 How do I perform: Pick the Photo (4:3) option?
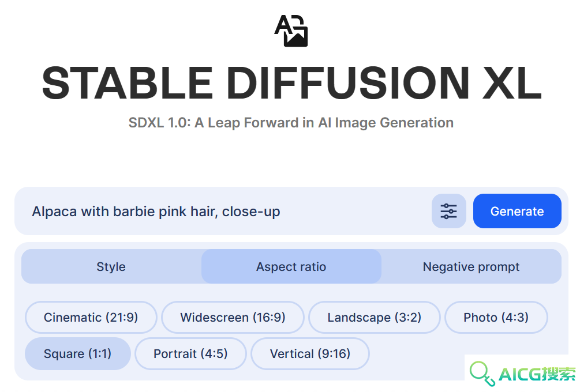pyautogui.click(x=496, y=318)
